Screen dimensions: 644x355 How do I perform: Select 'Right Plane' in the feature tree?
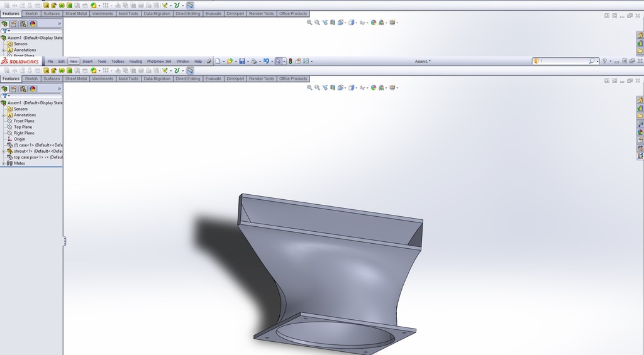coord(24,133)
